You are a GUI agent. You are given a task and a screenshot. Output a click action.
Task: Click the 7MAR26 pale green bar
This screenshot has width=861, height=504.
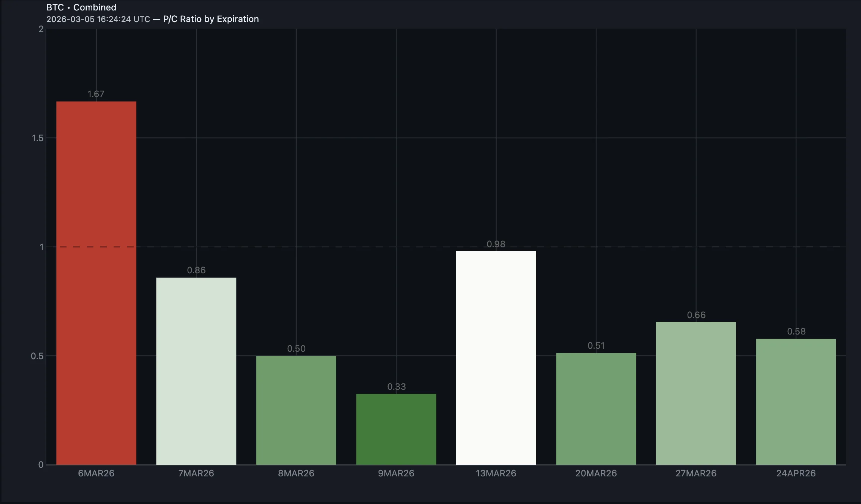[x=196, y=371]
